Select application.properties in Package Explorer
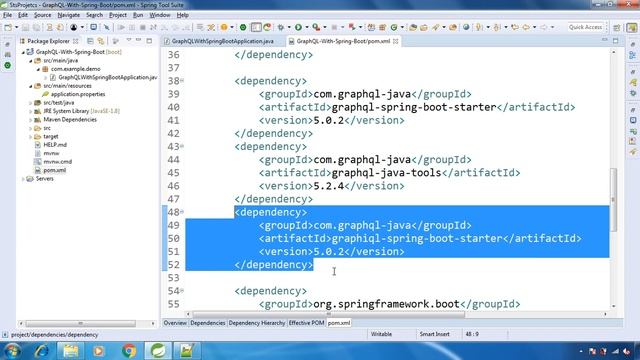This screenshot has width=640, height=360. (x=78, y=94)
